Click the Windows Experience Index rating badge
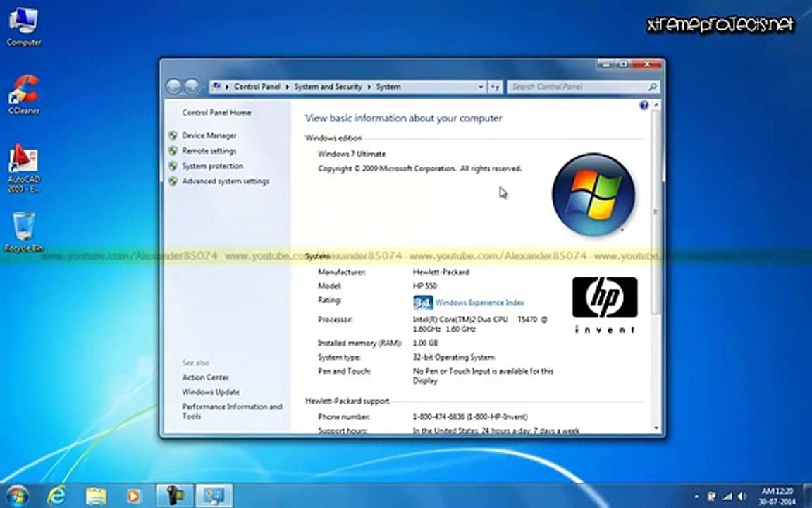 pyautogui.click(x=423, y=302)
